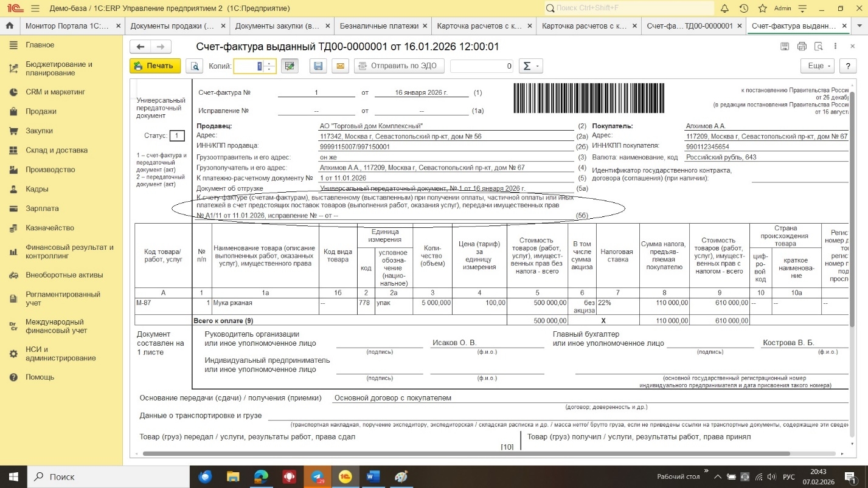Send the document by email envelope icon
This screenshot has height=488, width=868.
340,66
